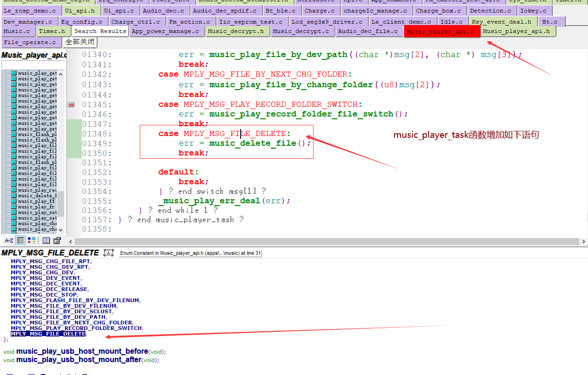The height and width of the screenshot is (375, 588).
Task: Open symbol window properties icon
Action: tap(57, 240)
